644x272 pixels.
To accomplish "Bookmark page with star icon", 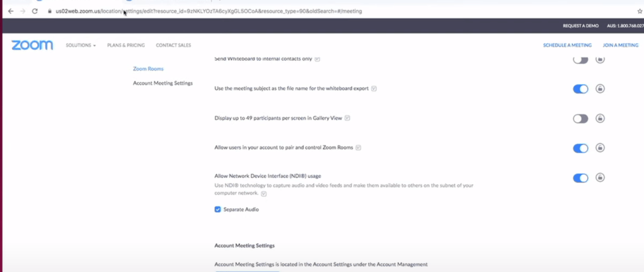I will point(640,11).
